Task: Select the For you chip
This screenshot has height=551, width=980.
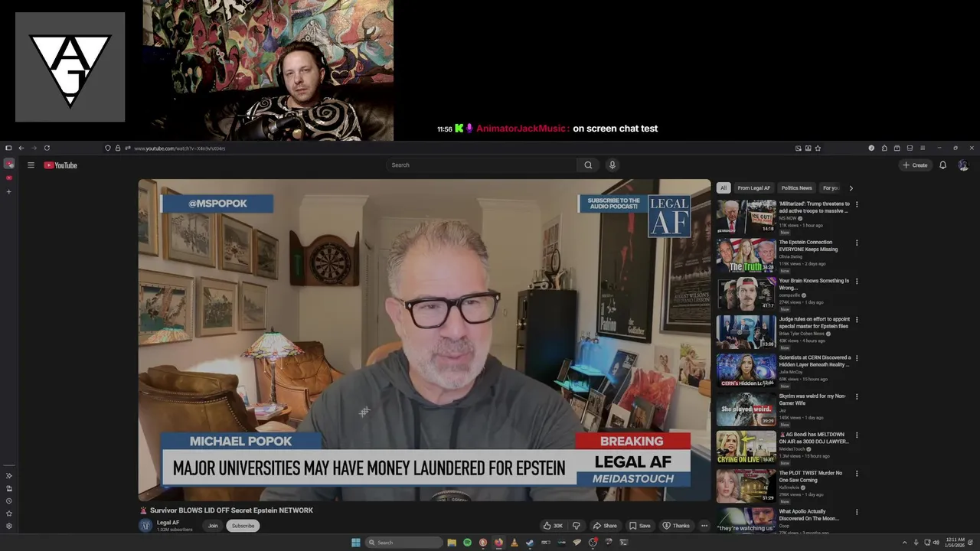Action: (x=830, y=188)
